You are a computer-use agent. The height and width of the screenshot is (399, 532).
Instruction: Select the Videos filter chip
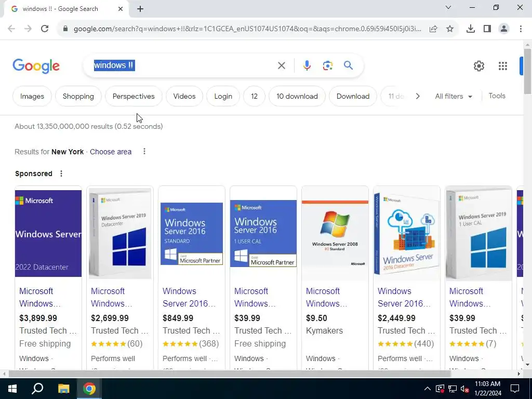[x=184, y=96]
